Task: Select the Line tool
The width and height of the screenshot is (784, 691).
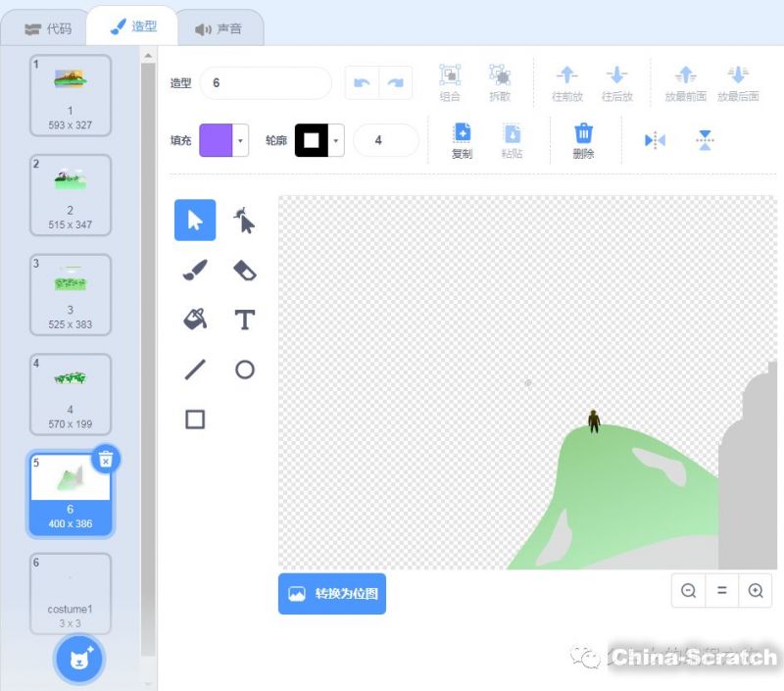Action: (x=195, y=370)
